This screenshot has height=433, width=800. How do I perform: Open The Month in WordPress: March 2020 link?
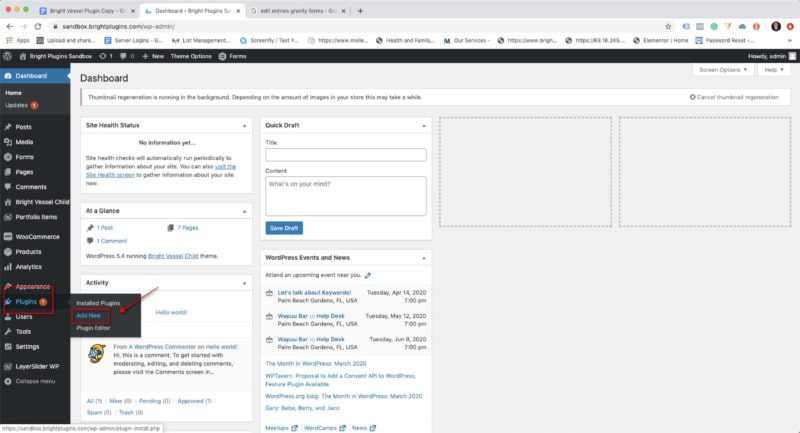(316, 364)
